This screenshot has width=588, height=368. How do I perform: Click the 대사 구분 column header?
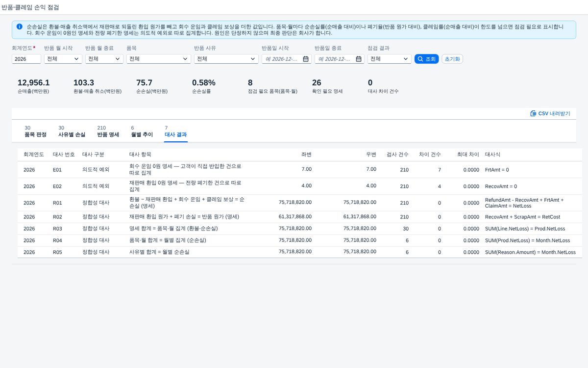point(93,154)
